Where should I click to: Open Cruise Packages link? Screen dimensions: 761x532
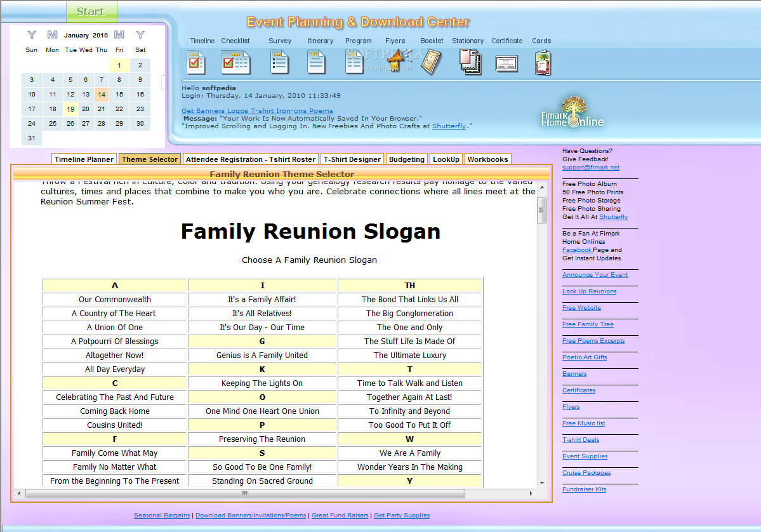coord(586,473)
